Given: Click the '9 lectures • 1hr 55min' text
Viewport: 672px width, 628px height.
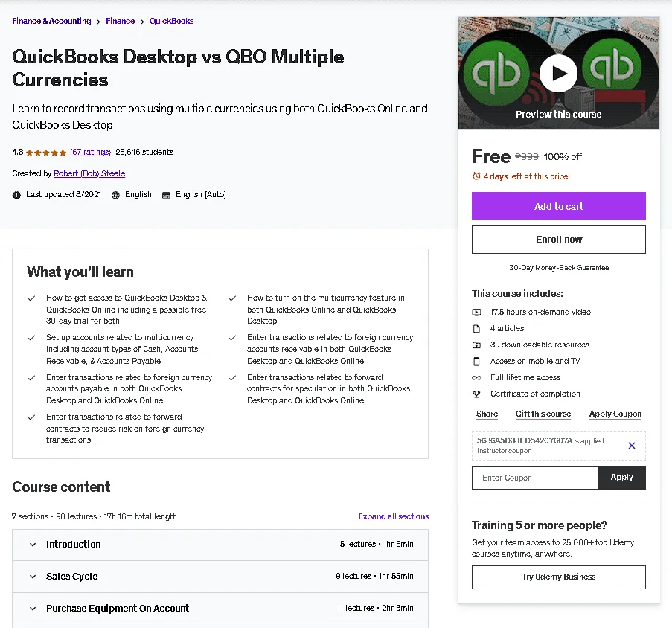Looking at the screenshot, I should point(374,576).
